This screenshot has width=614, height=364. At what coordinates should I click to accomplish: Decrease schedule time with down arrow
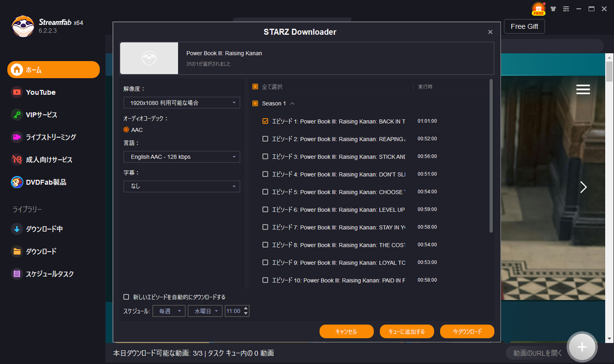(246, 314)
